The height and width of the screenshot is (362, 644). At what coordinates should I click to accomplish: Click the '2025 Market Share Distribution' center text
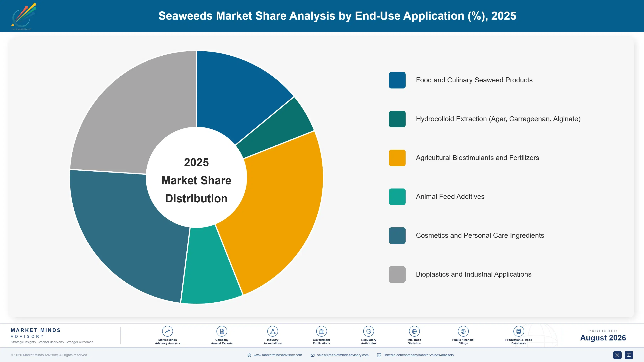196,180
